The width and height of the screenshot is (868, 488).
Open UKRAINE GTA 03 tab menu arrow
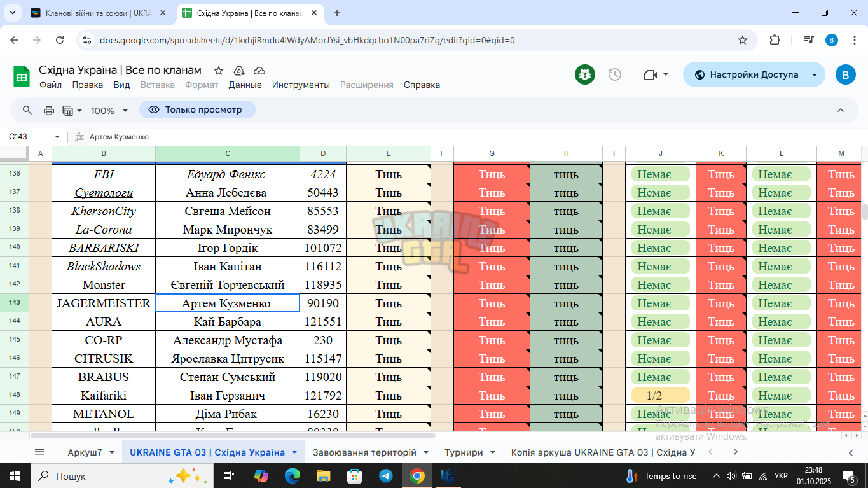pos(294,452)
